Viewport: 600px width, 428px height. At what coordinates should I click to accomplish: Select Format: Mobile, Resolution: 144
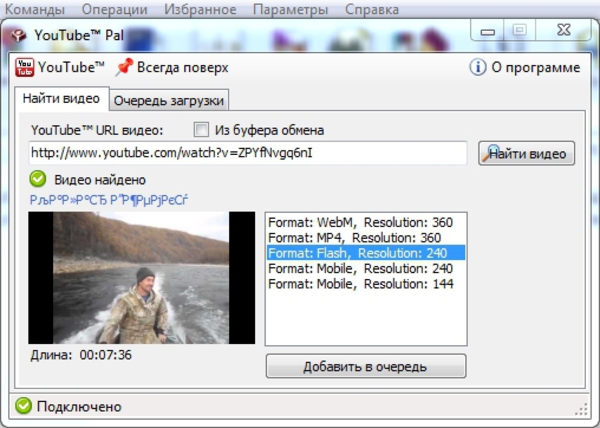(366, 283)
